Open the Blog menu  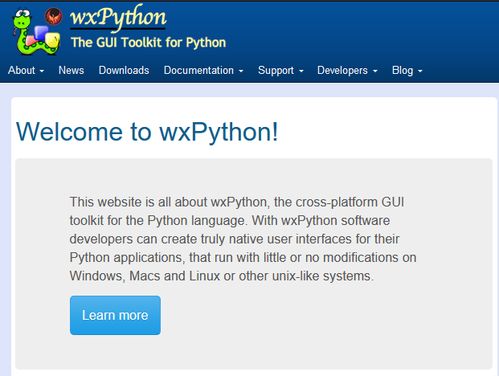tap(407, 70)
